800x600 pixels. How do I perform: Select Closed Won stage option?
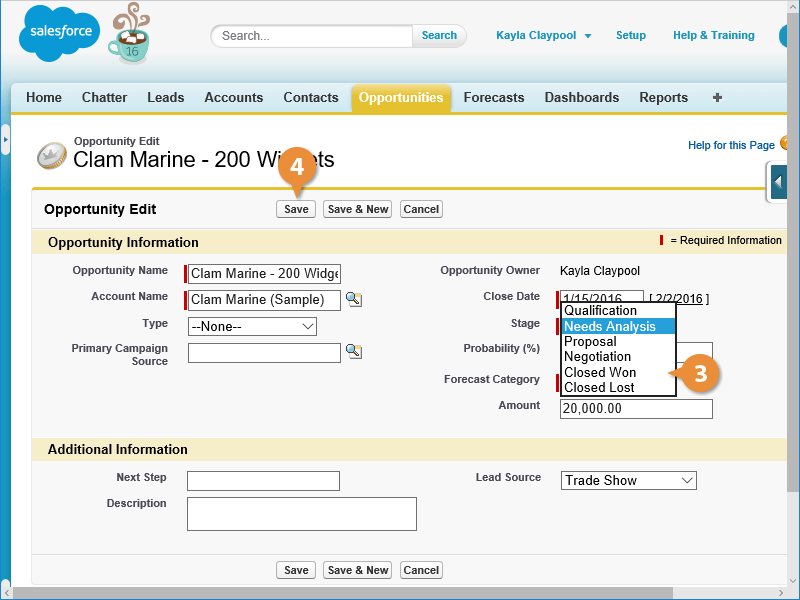[x=618, y=372]
